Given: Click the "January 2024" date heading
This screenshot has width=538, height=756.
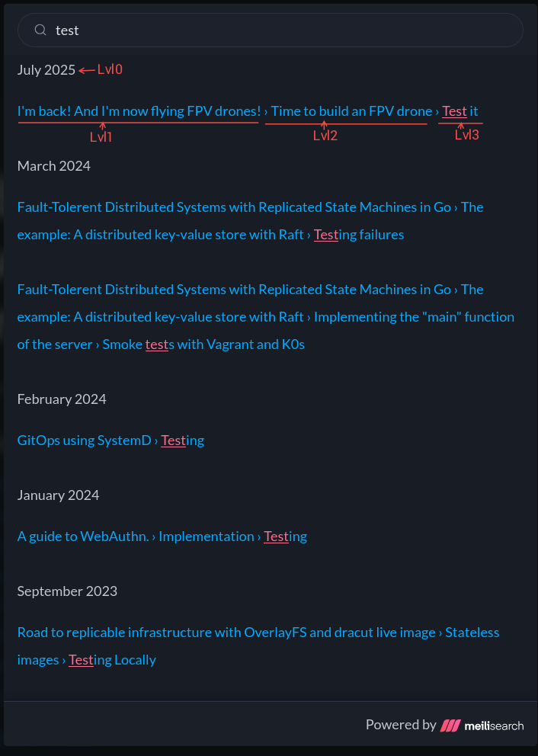Looking at the screenshot, I should click(58, 495).
